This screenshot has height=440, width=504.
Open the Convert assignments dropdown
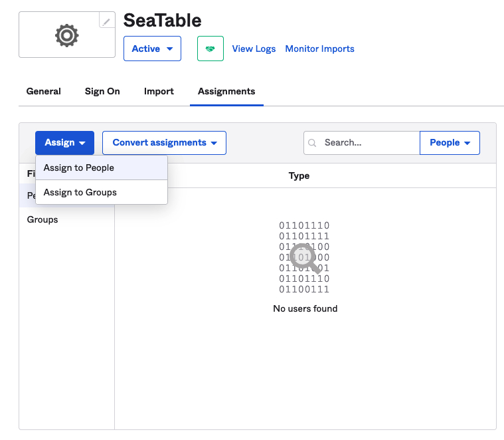pyautogui.click(x=164, y=142)
